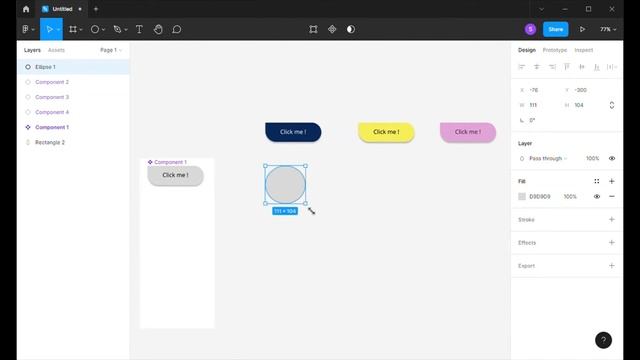Switch to the Layers tab

click(32, 50)
